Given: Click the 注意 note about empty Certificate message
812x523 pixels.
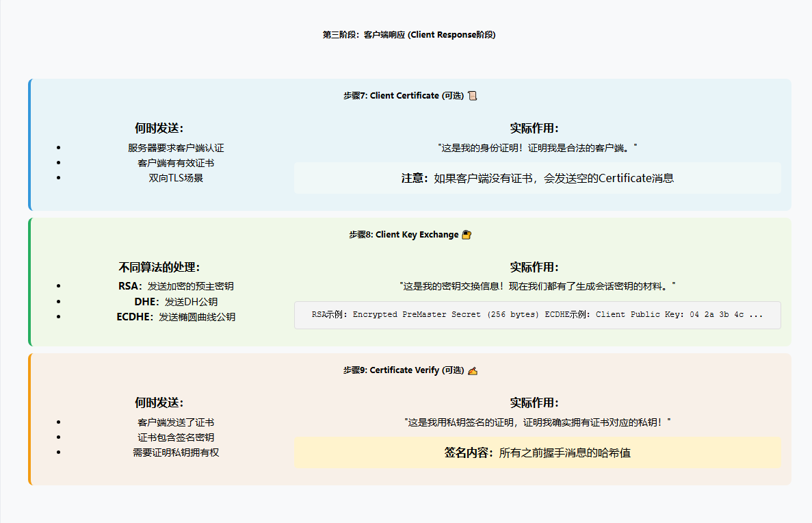Looking at the screenshot, I should [x=538, y=178].
